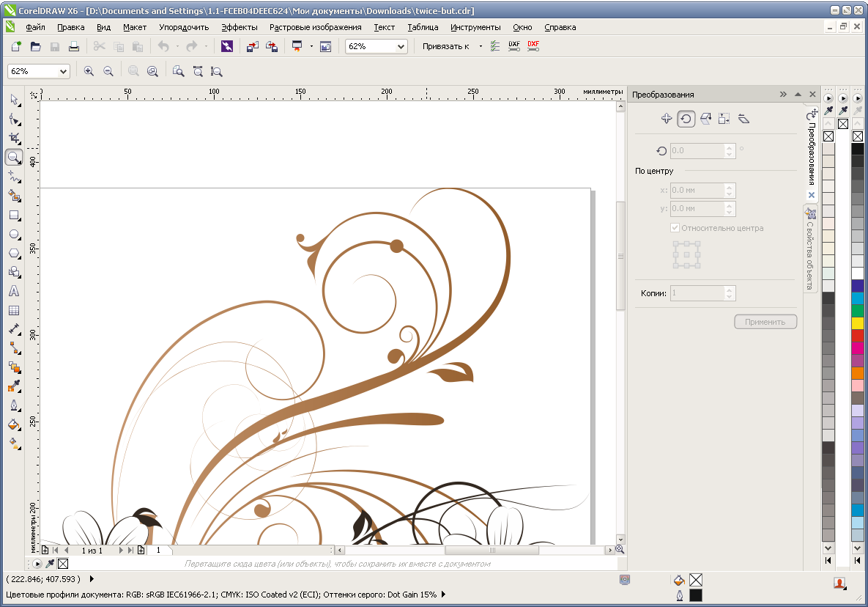Open the Outline Pen tool

pos(15,405)
